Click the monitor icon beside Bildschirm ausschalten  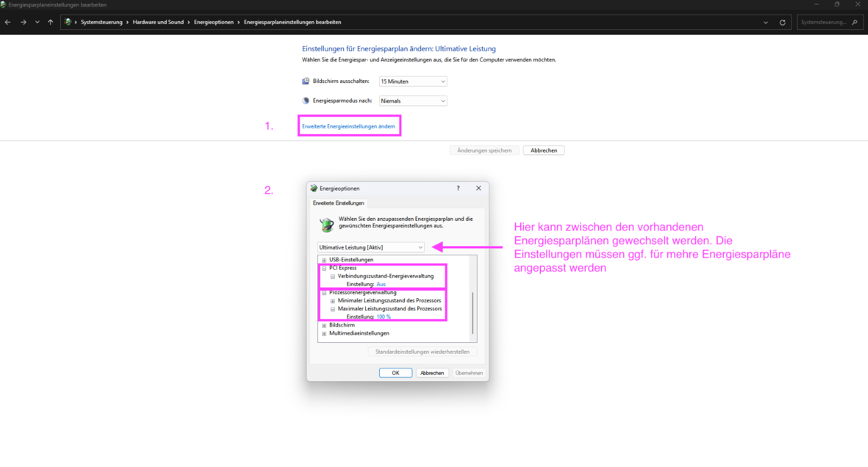(x=305, y=81)
